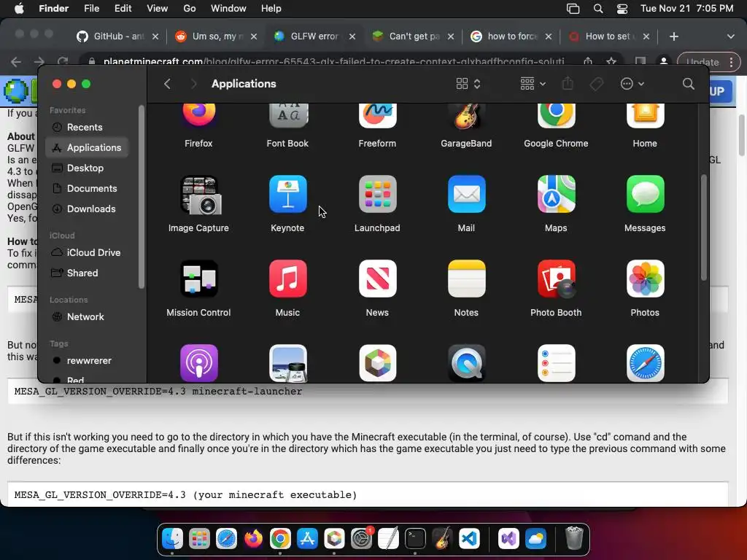
Task: Click the Finder file list scrollbar
Action: tap(703, 227)
